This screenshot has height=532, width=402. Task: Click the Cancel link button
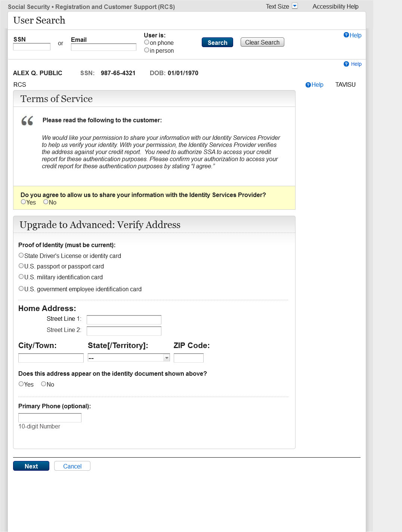coord(72,466)
